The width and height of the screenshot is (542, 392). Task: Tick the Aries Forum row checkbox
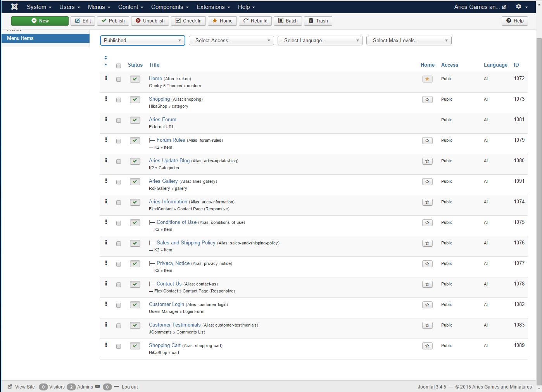point(119,120)
